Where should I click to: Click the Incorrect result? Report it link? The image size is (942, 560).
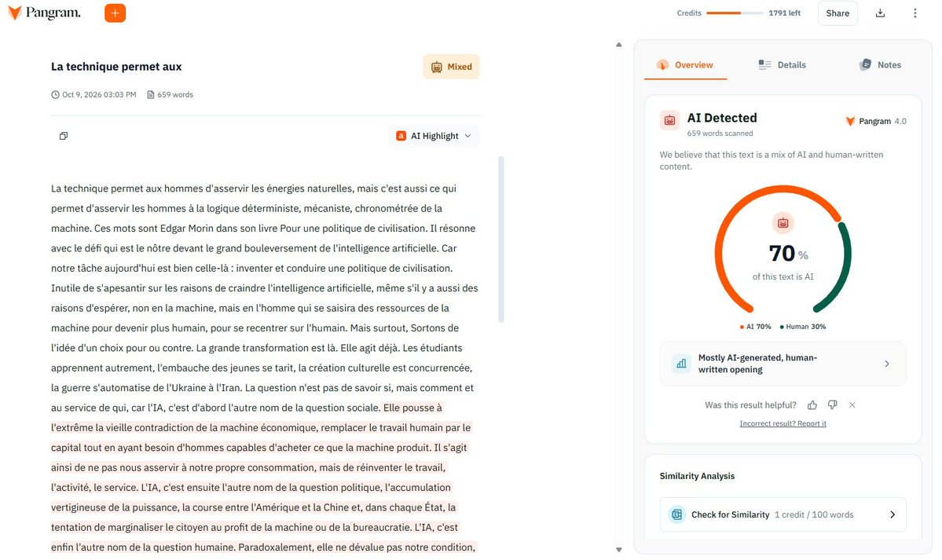pyautogui.click(x=783, y=423)
